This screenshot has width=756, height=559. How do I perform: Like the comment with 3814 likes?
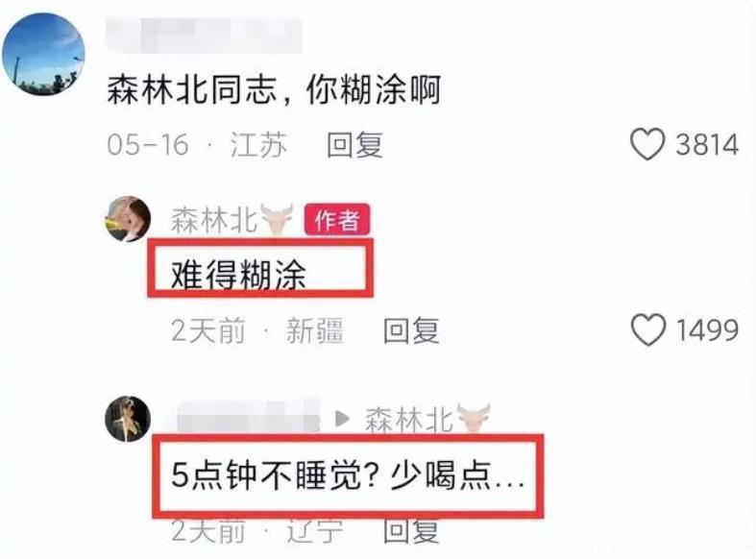pos(647,144)
